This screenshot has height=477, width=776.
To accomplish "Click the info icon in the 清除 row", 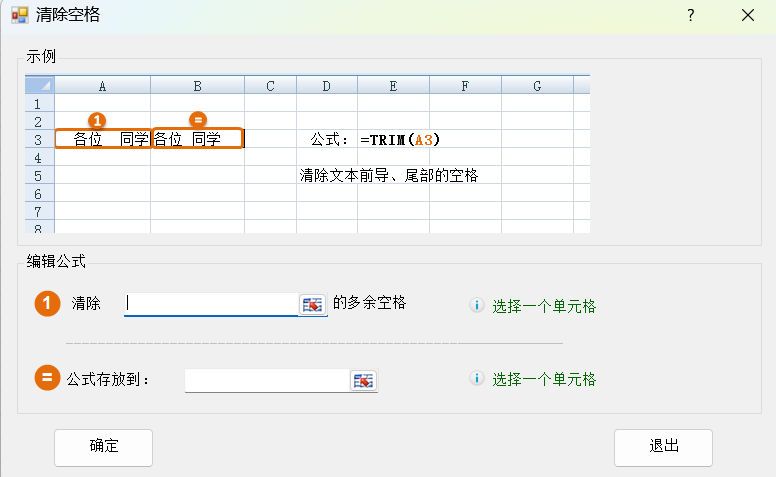I will tap(477, 306).
